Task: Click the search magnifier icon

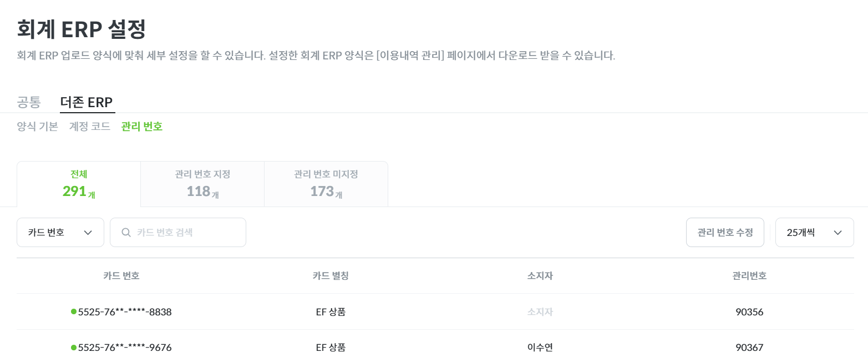Action: point(126,233)
